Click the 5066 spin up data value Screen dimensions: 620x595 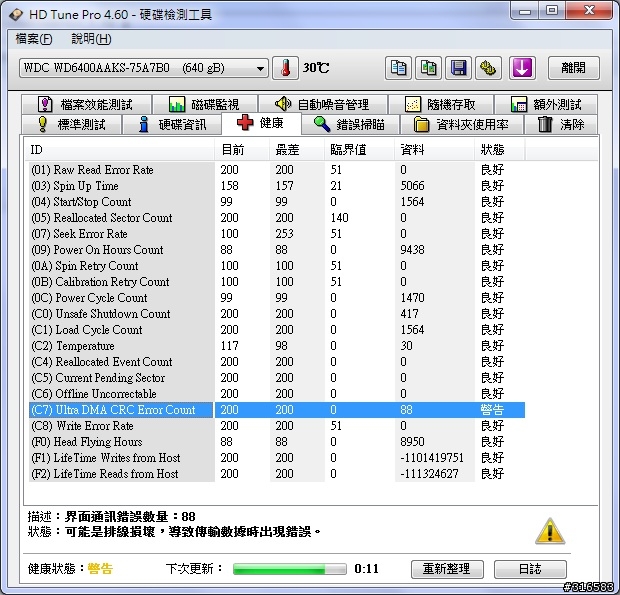pos(412,186)
